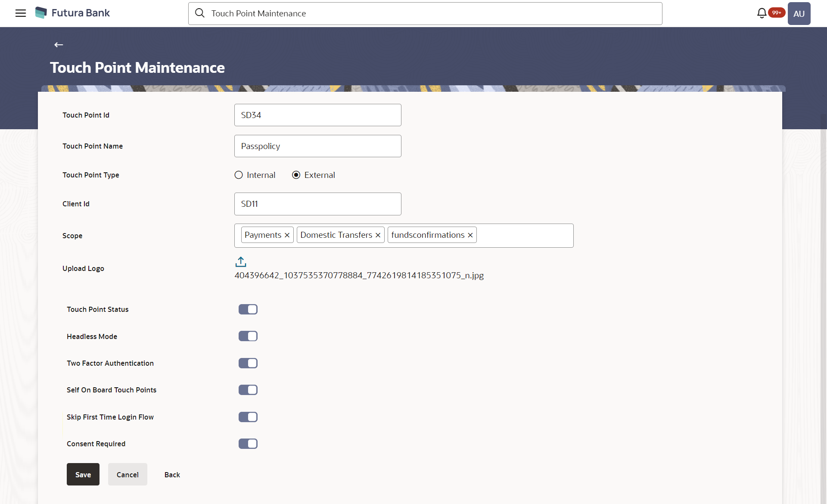Viewport: 827px width, 504px height.
Task: Click the back arrow above page title
Action: [59, 45]
